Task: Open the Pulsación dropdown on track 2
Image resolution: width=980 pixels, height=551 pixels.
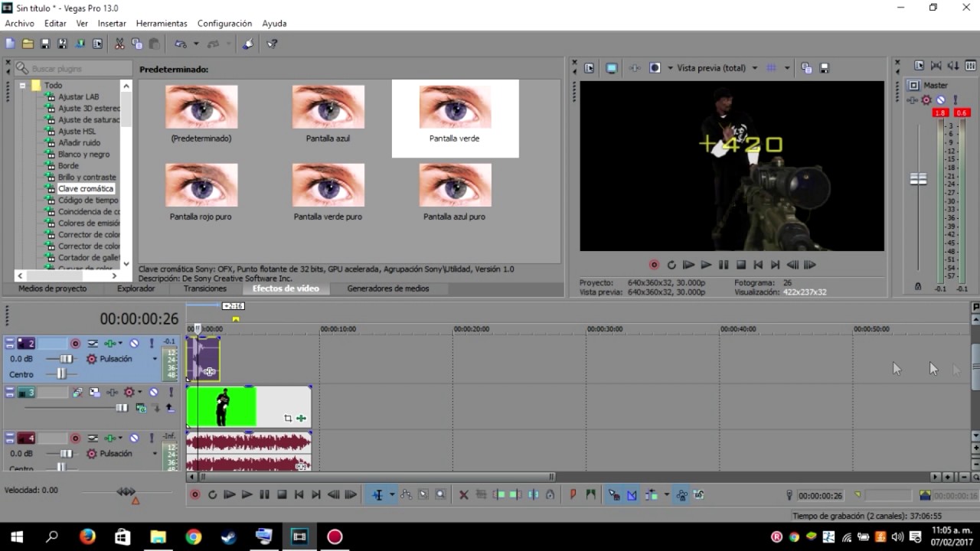Action: 155,359
